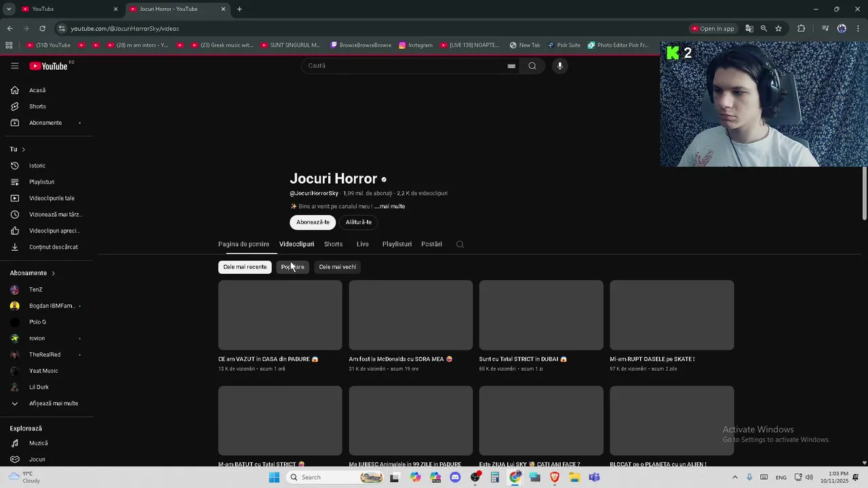Click Open in app button in address bar
Screen dimensions: 868x488
coord(713,28)
